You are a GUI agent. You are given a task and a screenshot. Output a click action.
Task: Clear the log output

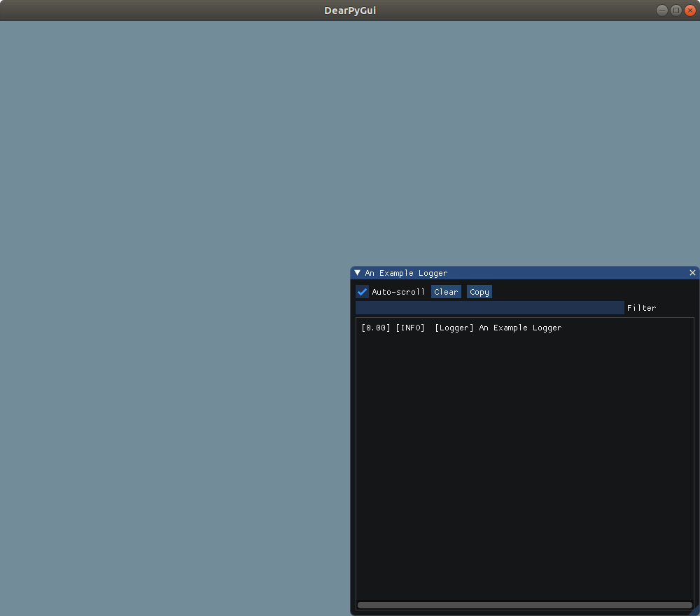click(446, 292)
